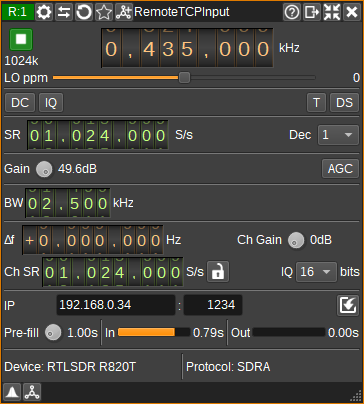Adjust the LO ppm slider handle
Viewport: 364px width, 404px height.
pos(184,78)
